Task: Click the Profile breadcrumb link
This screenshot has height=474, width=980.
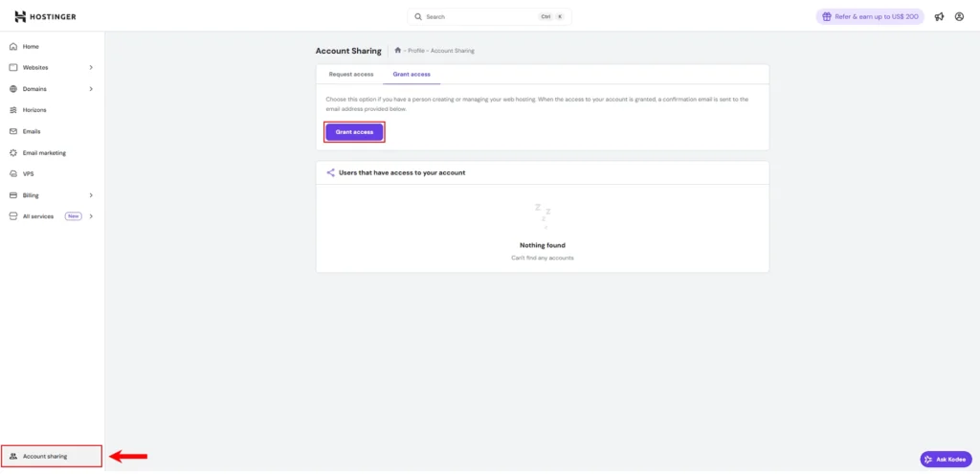Action: point(416,51)
